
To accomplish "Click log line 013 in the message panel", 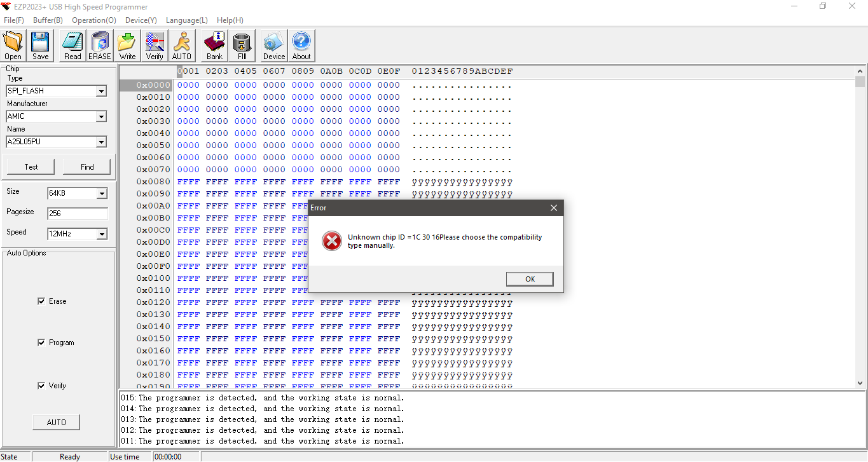I will click(x=263, y=420).
